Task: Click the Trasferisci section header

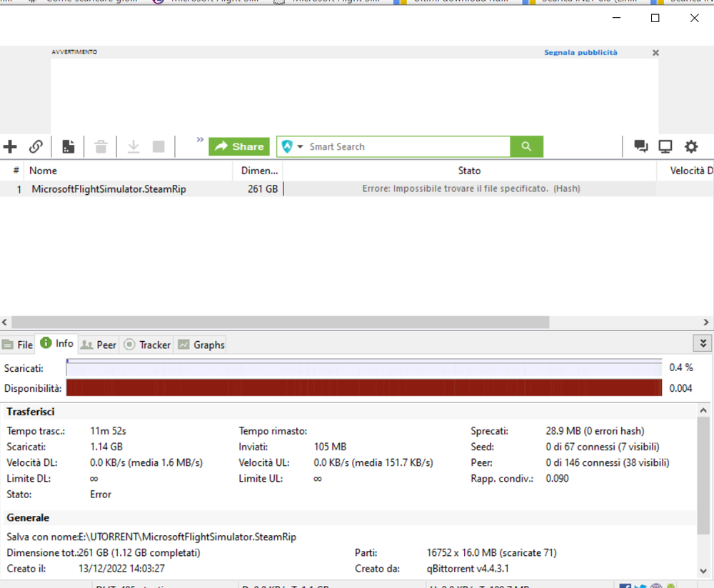Action: pyautogui.click(x=31, y=412)
